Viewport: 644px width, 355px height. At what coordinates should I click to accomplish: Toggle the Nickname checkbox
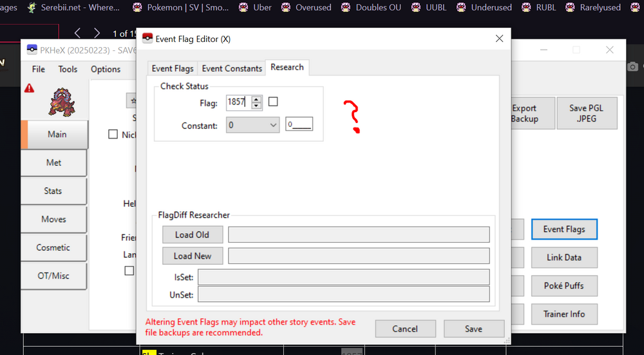click(x=113, y=135)
